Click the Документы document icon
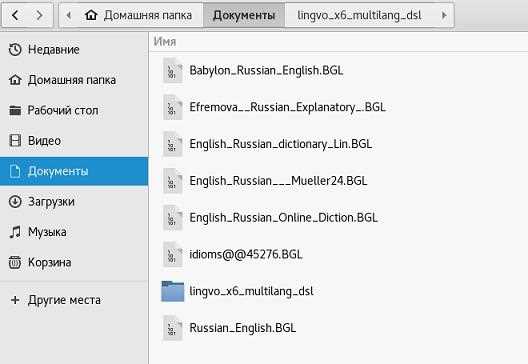 pos(15,171)
